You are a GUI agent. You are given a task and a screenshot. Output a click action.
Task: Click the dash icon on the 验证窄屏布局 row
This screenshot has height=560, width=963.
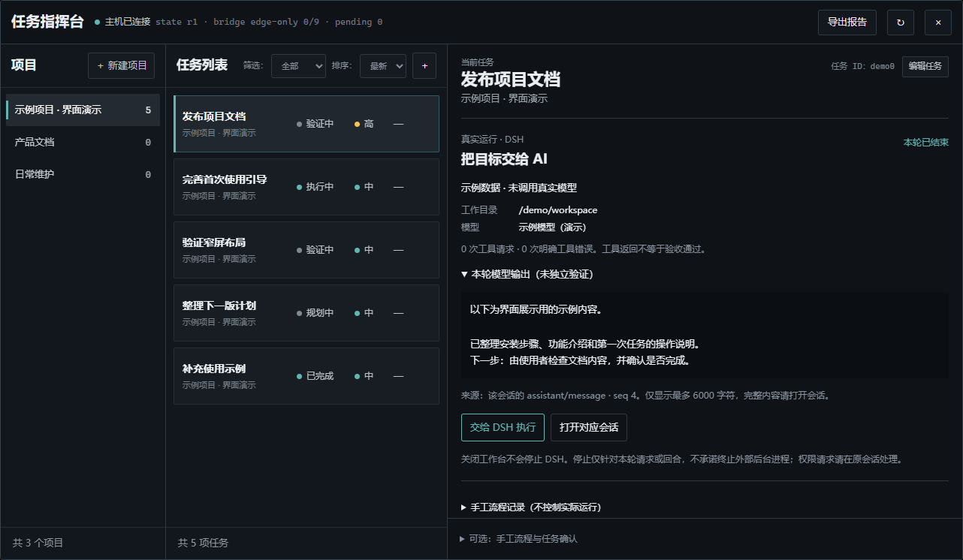coord(398,250)
